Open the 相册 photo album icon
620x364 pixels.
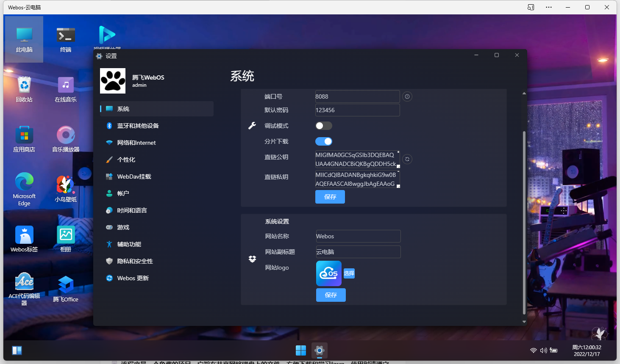tap(66, 239)
